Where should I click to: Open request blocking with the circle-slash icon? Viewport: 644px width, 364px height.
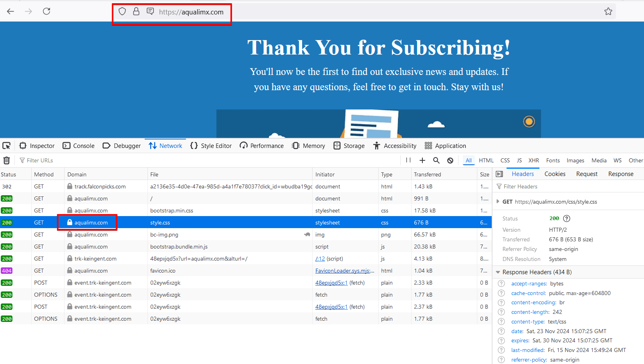(x=450, y=160)
